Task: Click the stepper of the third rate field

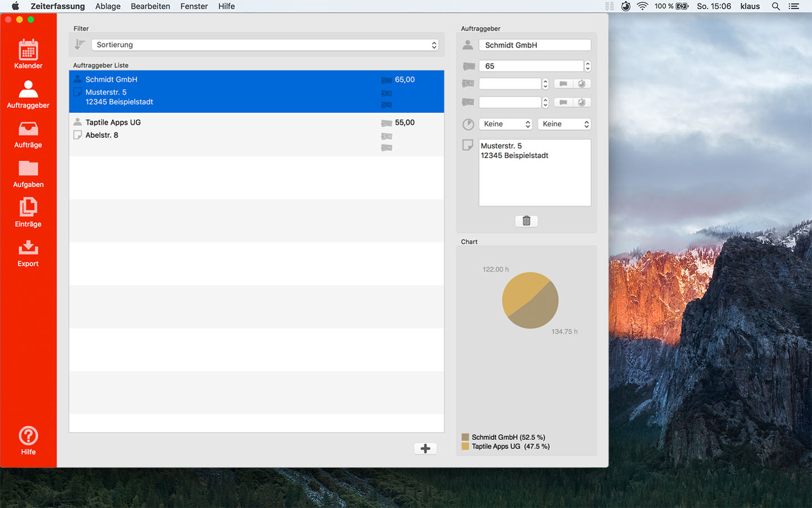Action: pos(545,102)
